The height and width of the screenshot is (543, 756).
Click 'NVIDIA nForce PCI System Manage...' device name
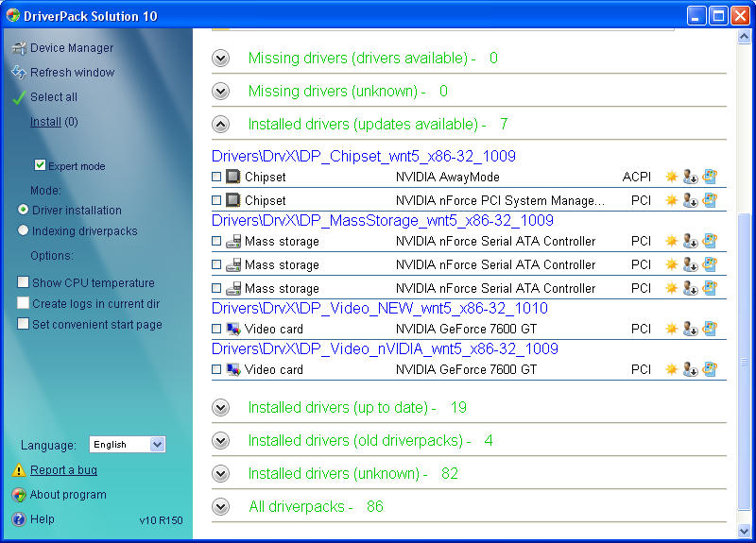click(x=500, y=200)
